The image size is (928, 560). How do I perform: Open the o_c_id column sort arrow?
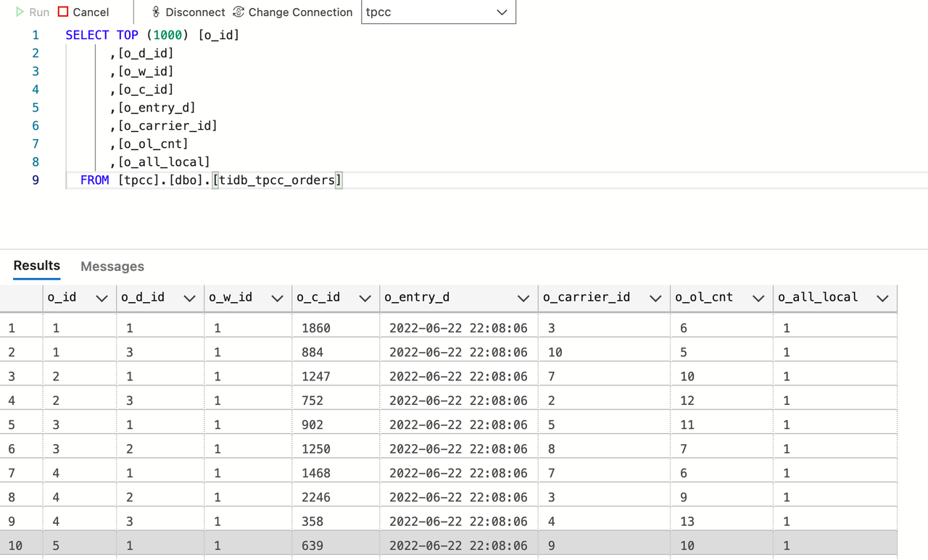(x=365, y=298)
